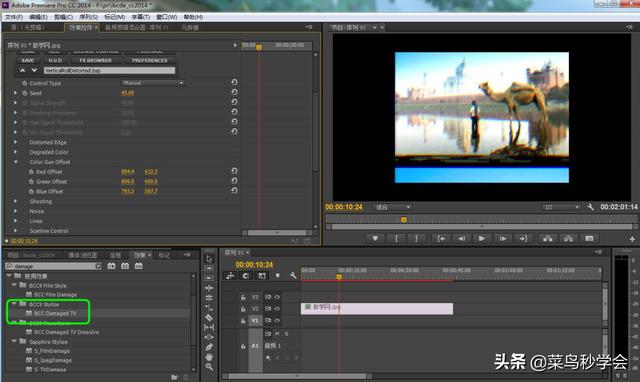Image resolution: width=640 pixels, height=382 pixels.
Task: Solo the A1 audio track
Action: [286, 334]
